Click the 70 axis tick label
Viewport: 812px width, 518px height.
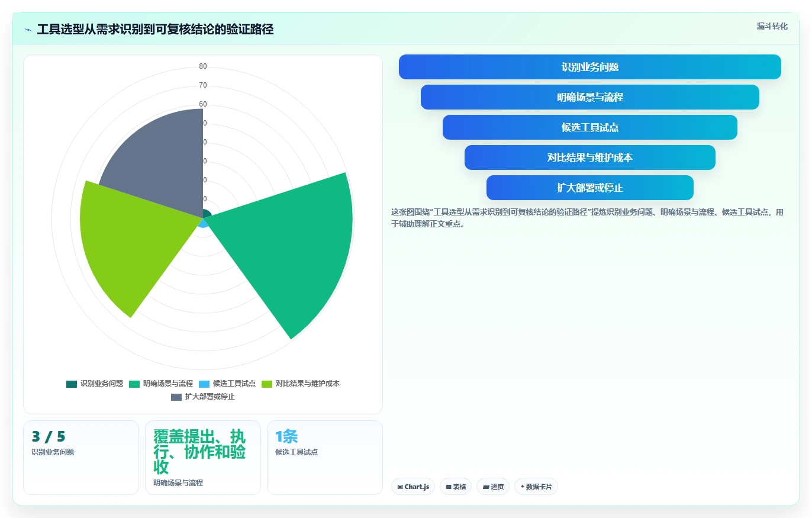(203, 85)
